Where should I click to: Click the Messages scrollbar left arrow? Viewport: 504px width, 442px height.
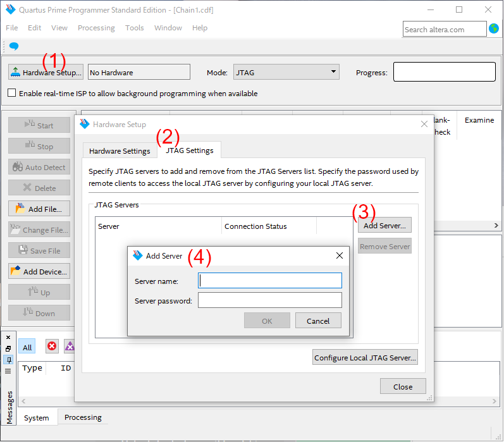tap(23, 401)
